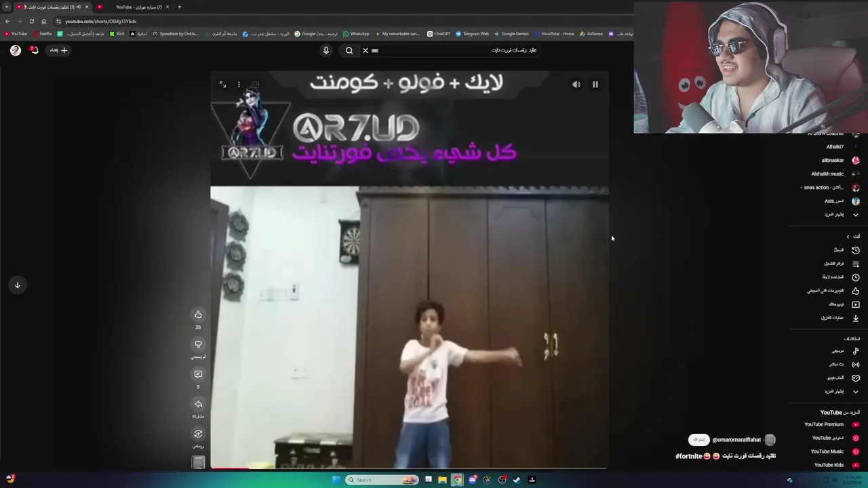This screenshot has width=868, height=488.
Task: Open the @omaromaralflahat channel link
Action: tap(736, 440)
